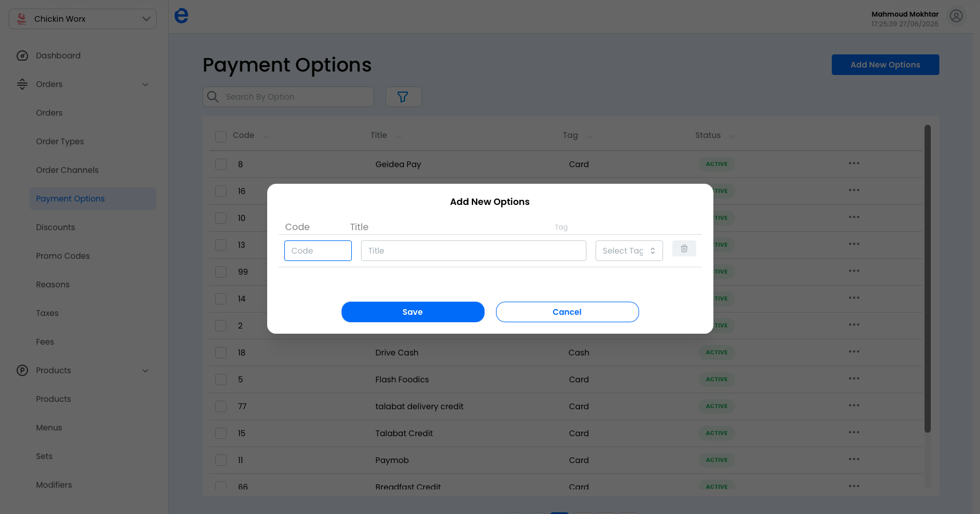Open three-dot menu for Drive Cash row
This screenshot has width=980, height=514.
pos(854,352)
